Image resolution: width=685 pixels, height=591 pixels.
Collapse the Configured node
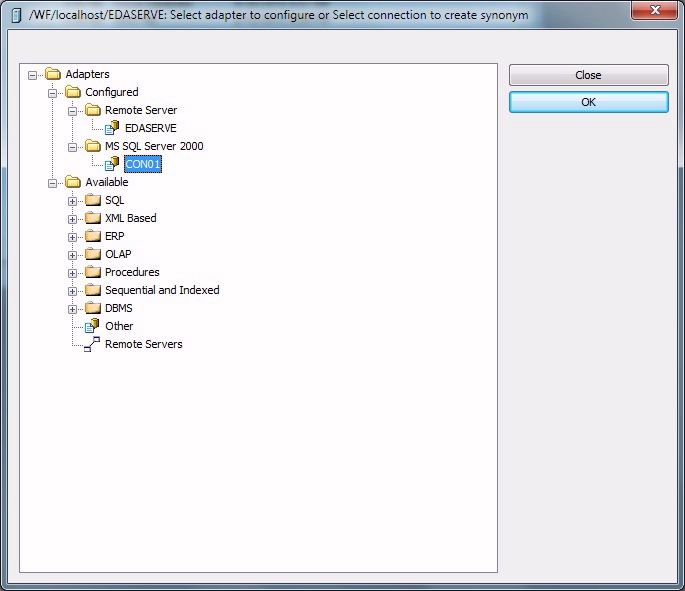52,93
